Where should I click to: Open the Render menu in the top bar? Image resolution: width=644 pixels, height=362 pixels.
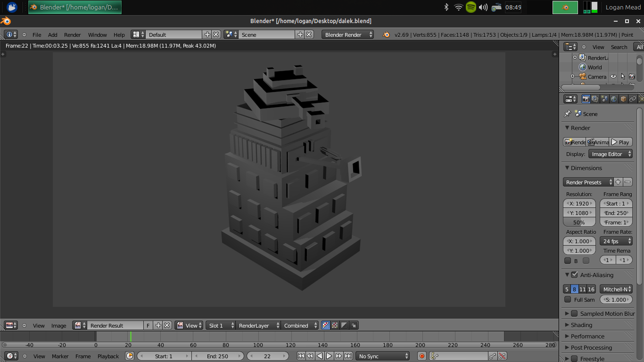coord(72,34)
